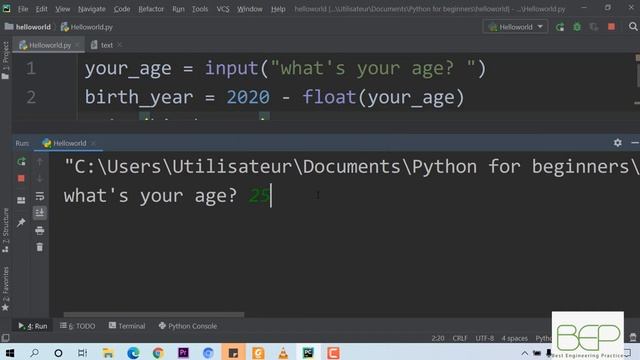Image resolution: width=640 pixels, height=360 pixels.
Task: Change CRLF line separator in status bar
Action: (x=460, y=338)
